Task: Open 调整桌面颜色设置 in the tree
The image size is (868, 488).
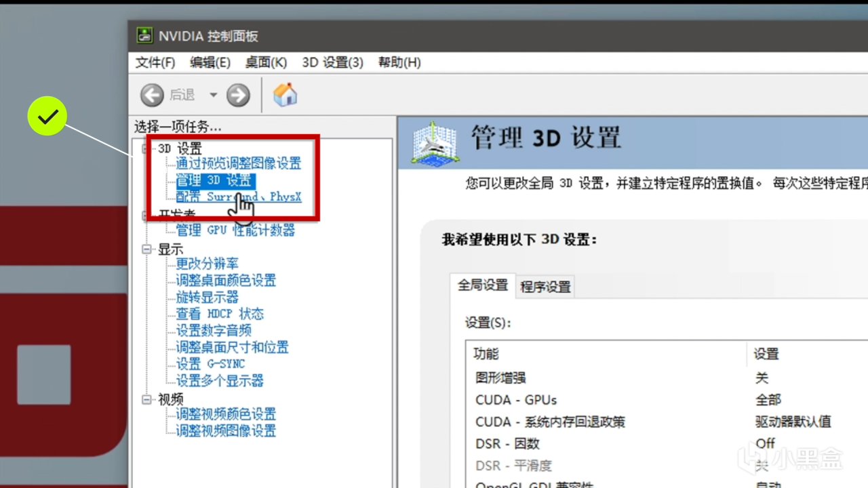Action: click(226, 281)
